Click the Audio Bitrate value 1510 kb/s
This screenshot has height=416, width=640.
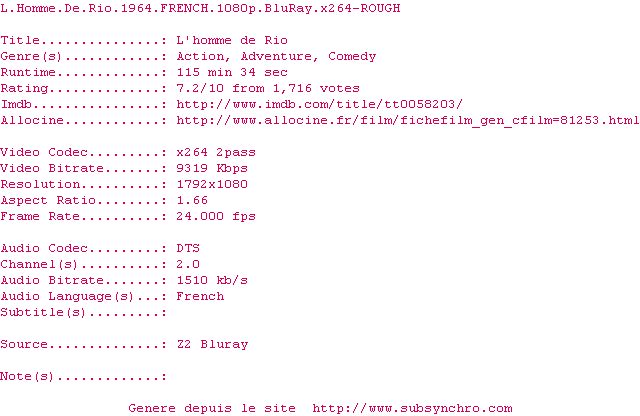pos(212,280)
